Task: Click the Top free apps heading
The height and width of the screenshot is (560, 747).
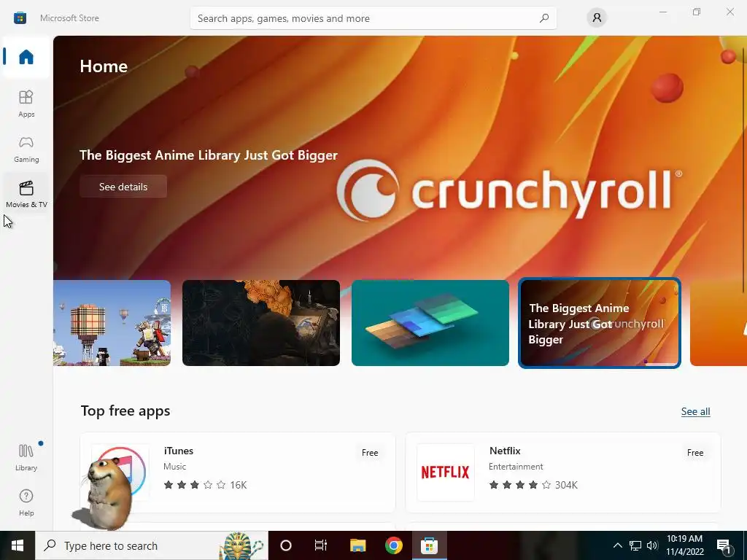Action: [125, 411]
